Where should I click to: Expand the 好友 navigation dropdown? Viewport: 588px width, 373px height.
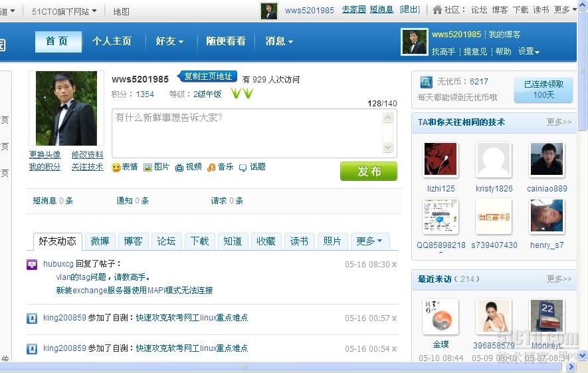pos(169,41)
